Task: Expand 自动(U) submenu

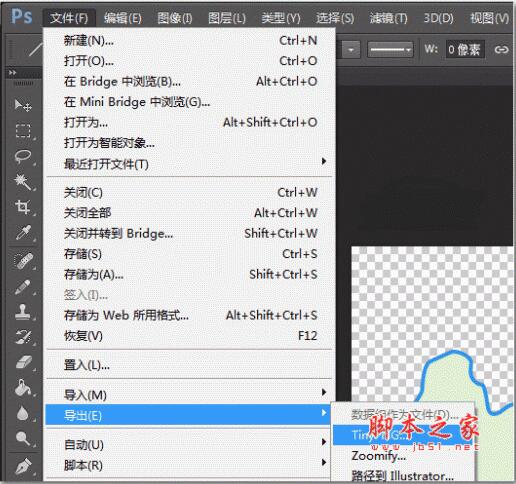Action: click(190, 444)
